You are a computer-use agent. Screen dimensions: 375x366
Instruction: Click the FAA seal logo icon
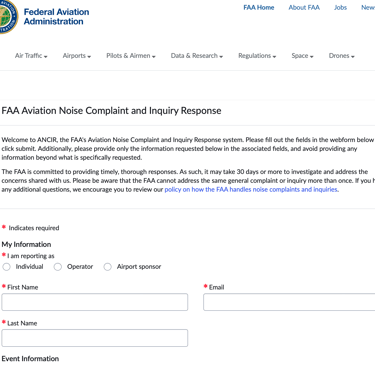pos(7,16)
